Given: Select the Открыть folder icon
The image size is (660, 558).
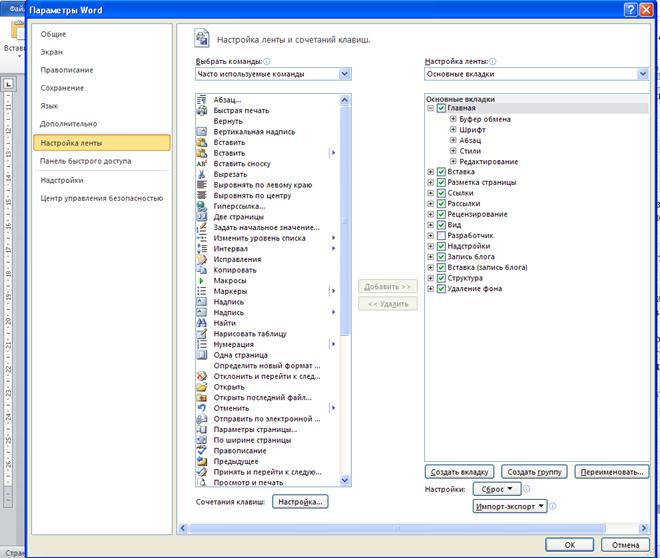Looking at the screenshot, I should pyautogui.click(x=202, y=387).
